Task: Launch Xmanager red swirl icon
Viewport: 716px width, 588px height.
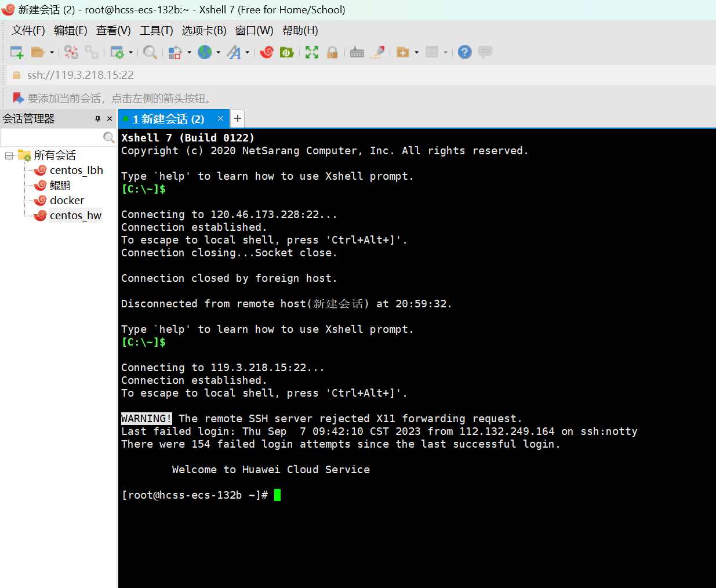Action: [x=267, y=52]
